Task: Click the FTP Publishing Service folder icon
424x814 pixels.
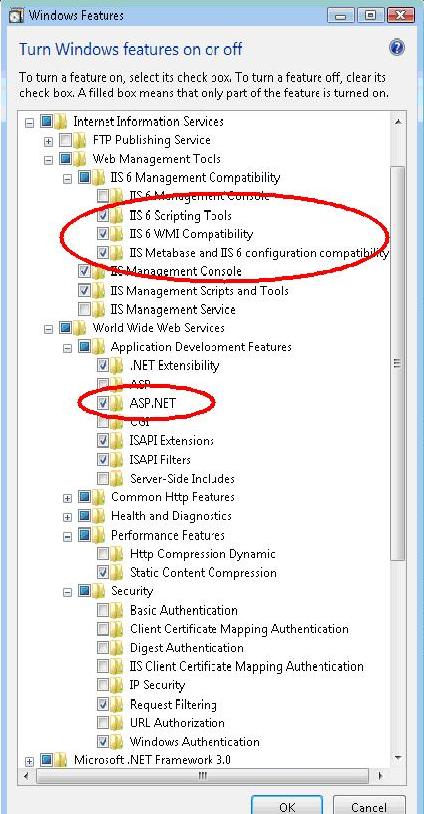Action: tap(80, 140)
